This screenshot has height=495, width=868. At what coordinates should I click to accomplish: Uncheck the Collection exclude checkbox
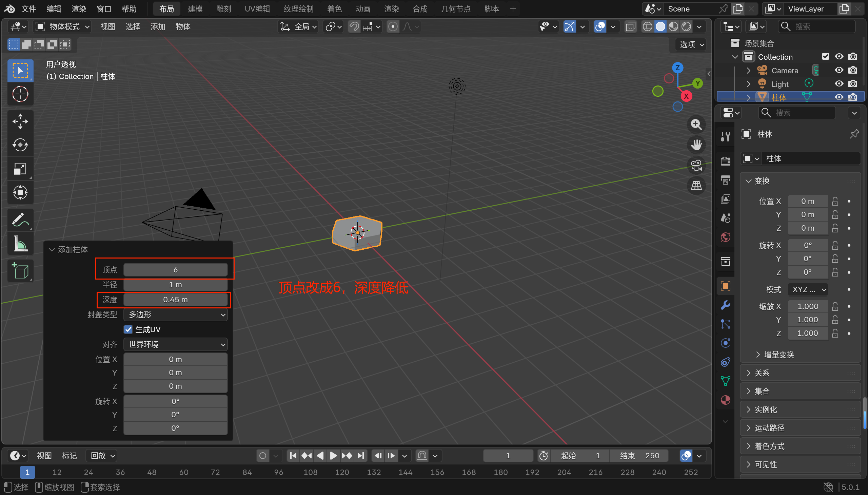pos(825,56)
